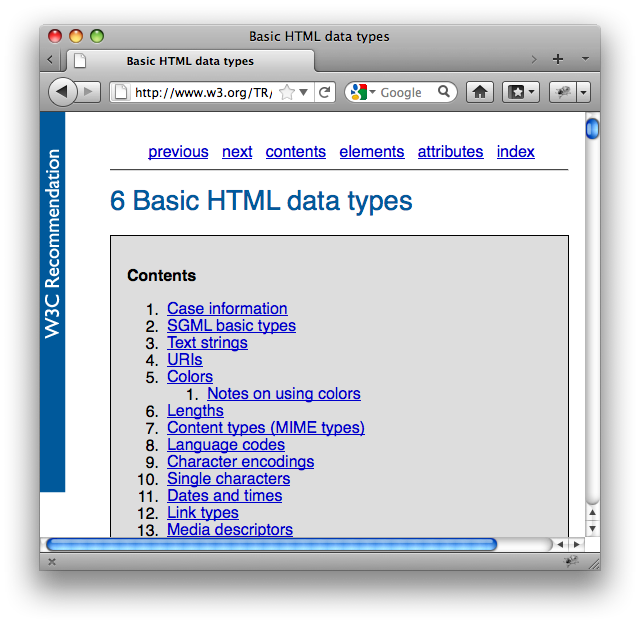Image resolution: width=640 pixels, height=625 pixels.
Task: Go back with the back arrow button
Action: [x=62, y=91]
